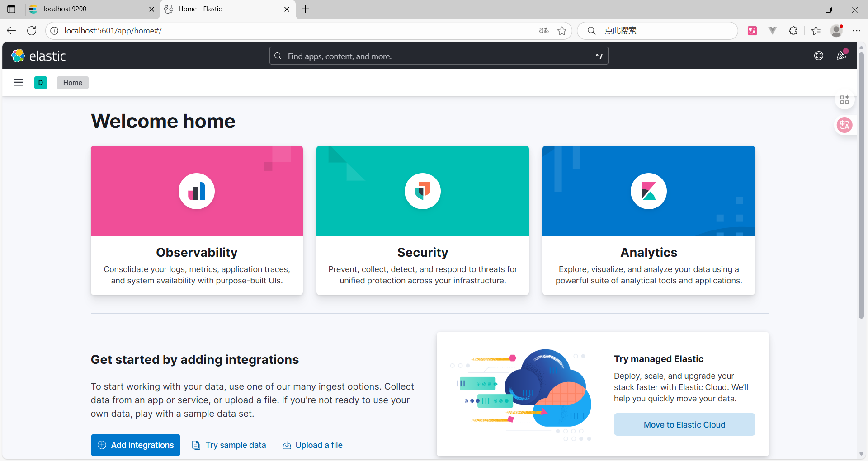Click the Analytics Kibana icon
The height and width of the screenshot is (461, 868).
[x=649, y=191]
